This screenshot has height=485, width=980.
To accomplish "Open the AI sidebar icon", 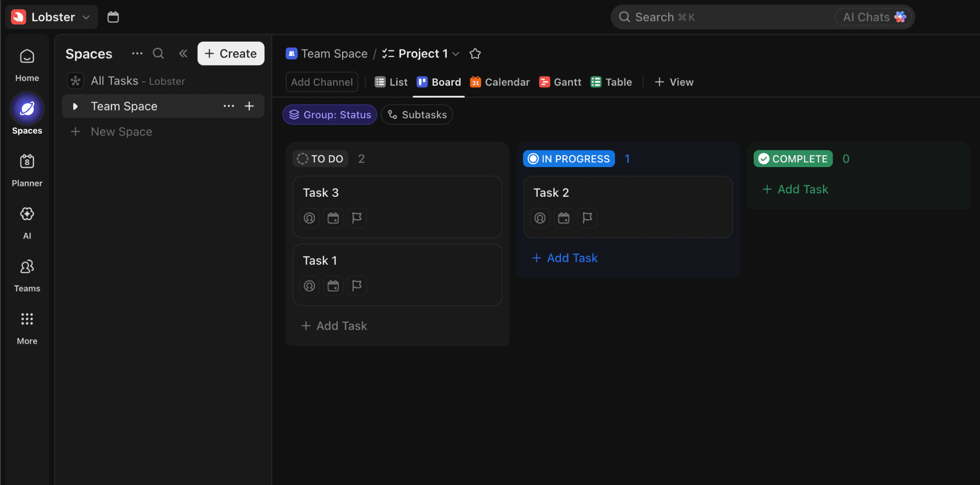I will (x=27, y=214).
